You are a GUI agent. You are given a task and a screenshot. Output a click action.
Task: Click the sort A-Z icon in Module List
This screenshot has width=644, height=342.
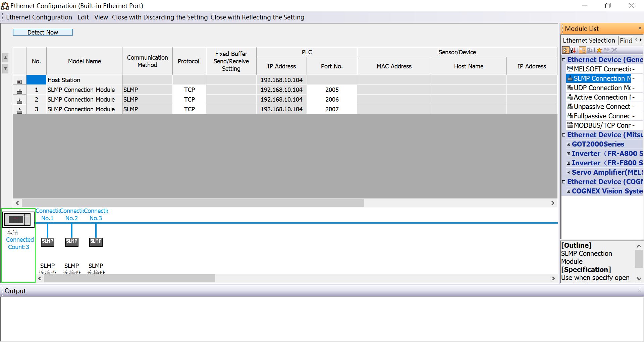[x=573, y=50]
